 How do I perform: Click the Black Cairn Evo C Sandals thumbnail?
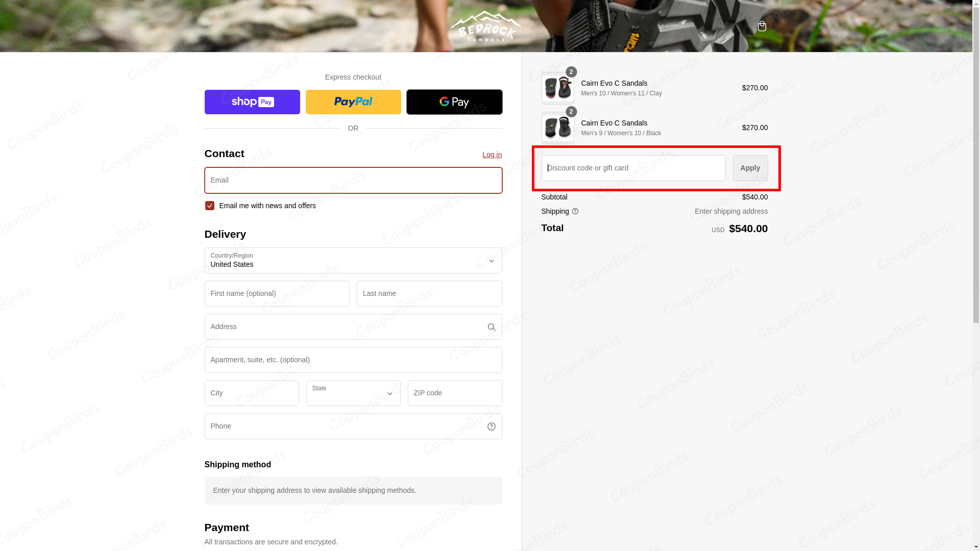pos(557,128)
